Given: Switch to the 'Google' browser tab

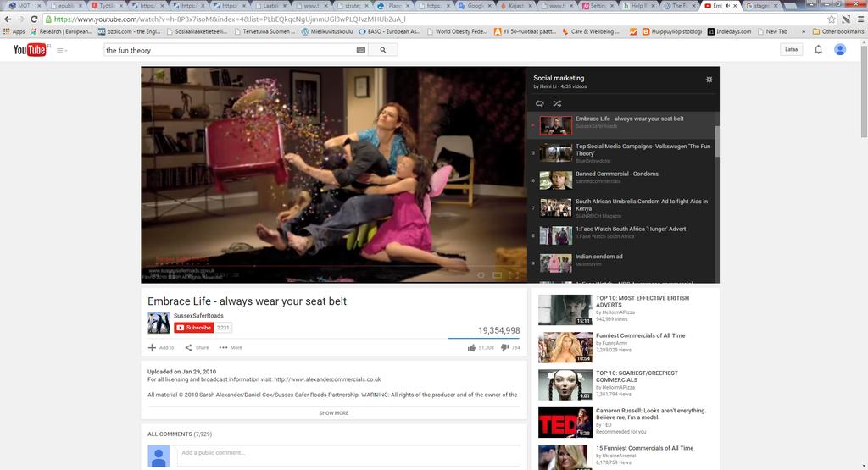Looking at the screenshot, I should (473, 6).
